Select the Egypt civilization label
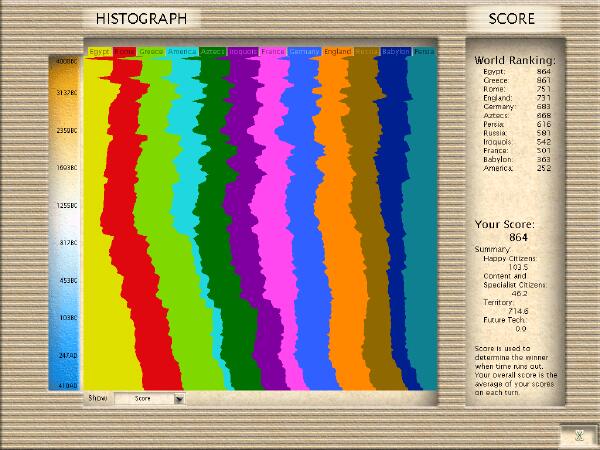600x450 pixels. [x=98, y=51]
